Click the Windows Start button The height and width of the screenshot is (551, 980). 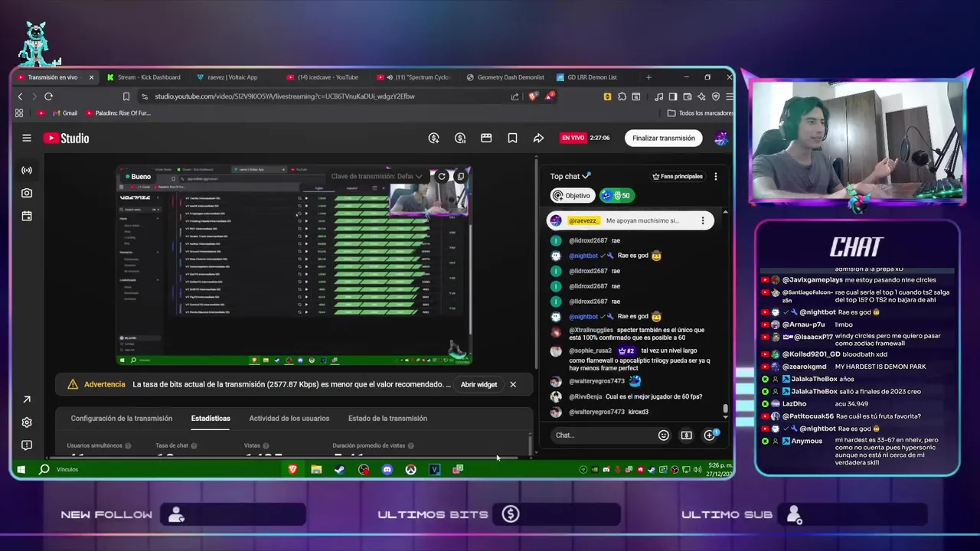(x=21, y=469)
